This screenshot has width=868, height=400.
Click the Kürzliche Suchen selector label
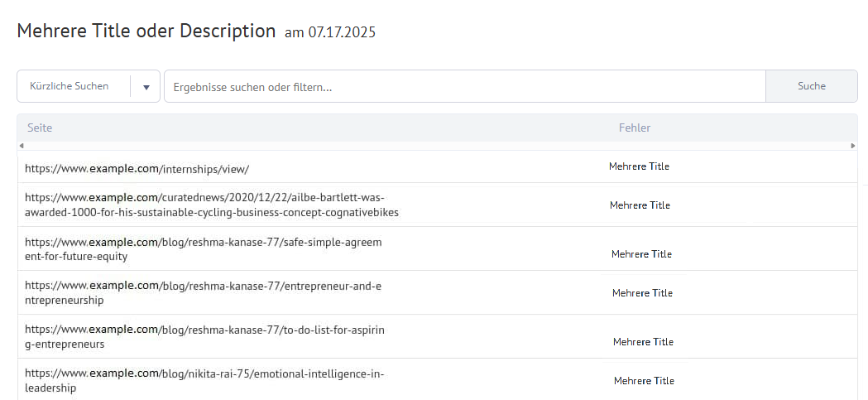pos(70,86)
